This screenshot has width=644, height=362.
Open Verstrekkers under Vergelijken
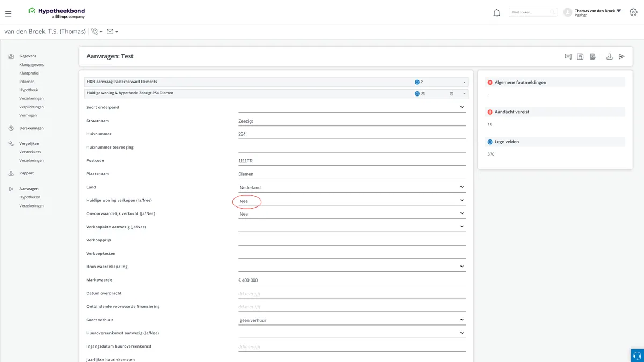30,152
